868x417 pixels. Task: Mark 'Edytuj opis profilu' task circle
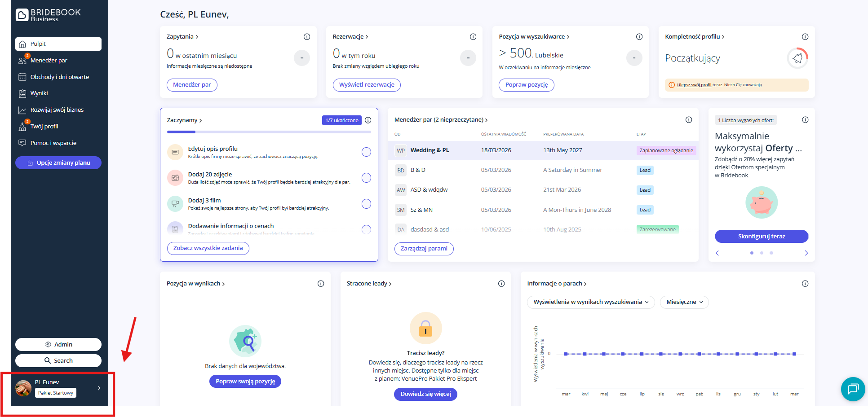[366, 152]
